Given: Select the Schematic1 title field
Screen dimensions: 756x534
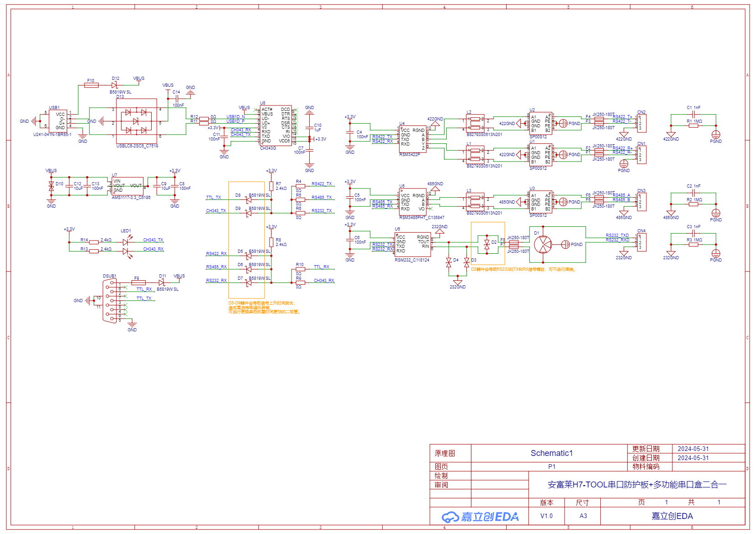Looking at the screenshot, I should pyautogui.click(x=551, y=453).
